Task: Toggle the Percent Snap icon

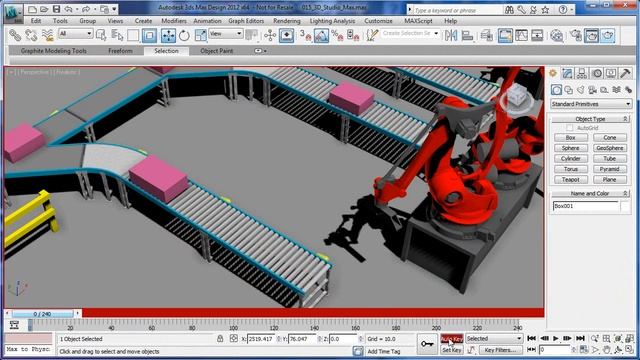Action: (337, 36)
